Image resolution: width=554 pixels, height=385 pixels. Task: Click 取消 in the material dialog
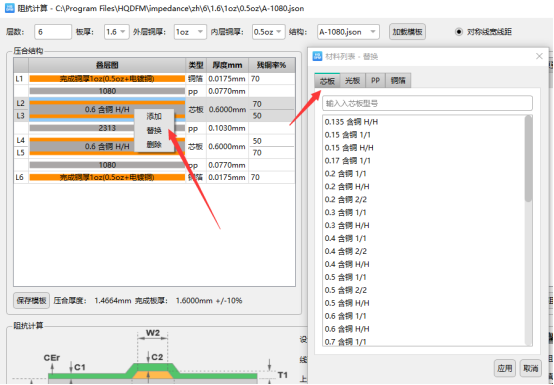click(531, 368)
